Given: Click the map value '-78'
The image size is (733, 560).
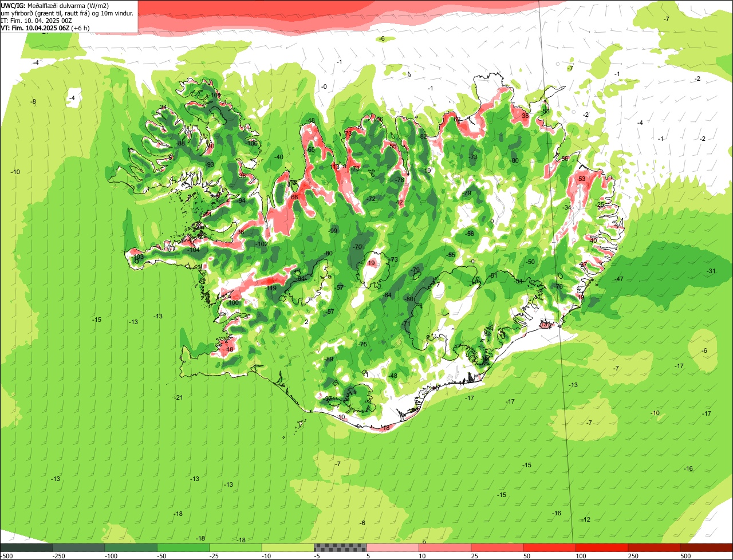Looking at the screenshot, I should click(400, 180).
